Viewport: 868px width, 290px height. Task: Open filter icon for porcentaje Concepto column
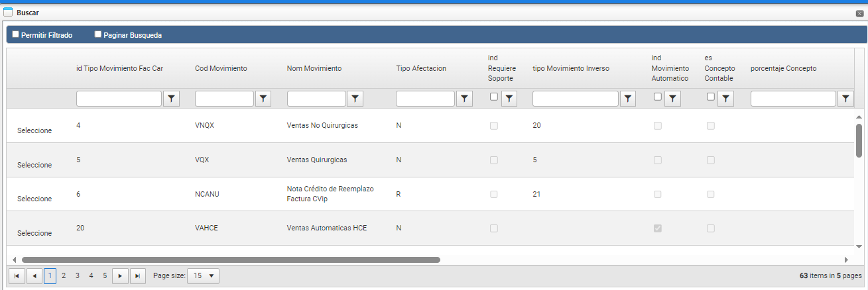tap(845, 99)
